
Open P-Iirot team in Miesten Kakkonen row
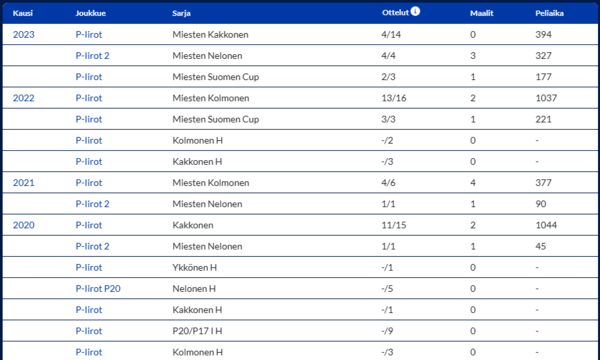89,34
